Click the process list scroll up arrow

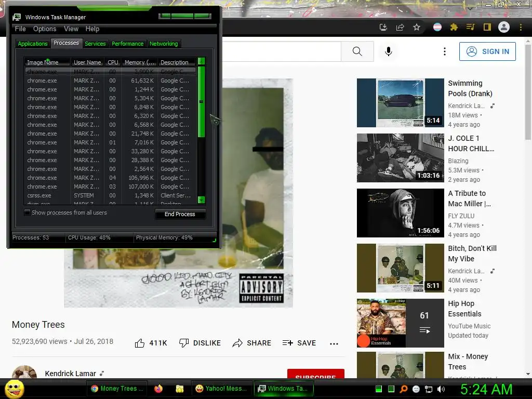(201, 61)
